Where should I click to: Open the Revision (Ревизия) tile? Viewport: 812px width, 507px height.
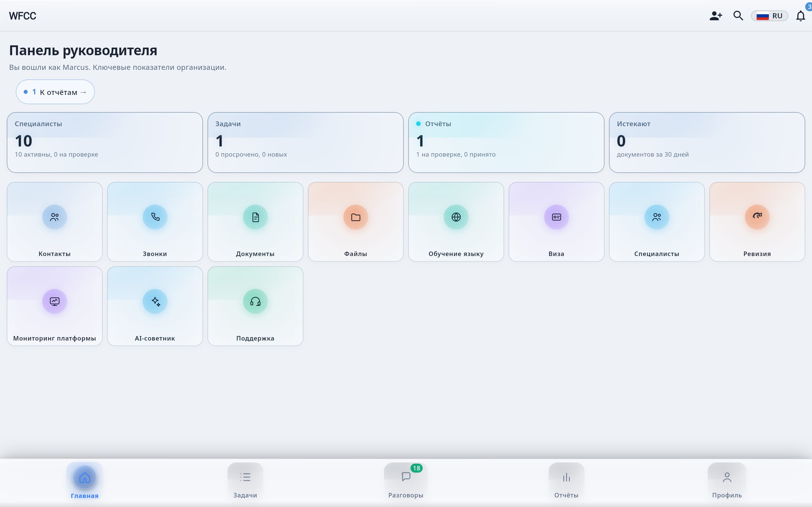(x=757, y=222)
